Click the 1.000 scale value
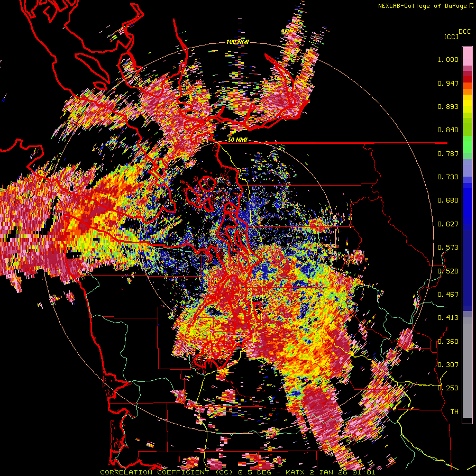This screenshot has width=476, height=476. tap(448, 59)
